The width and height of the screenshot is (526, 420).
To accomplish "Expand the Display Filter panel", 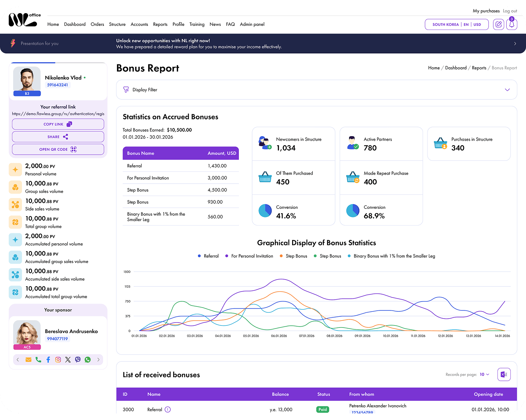I will (x=317, y=90).
